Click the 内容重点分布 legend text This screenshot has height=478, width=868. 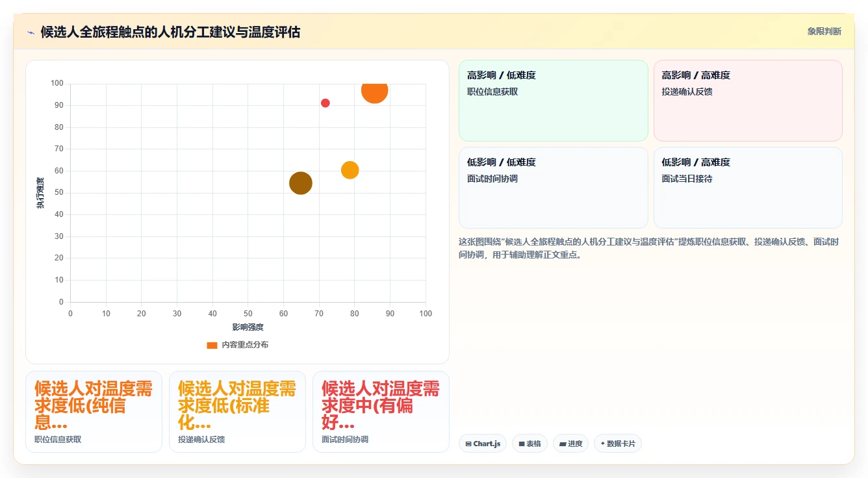pyautogui.click(x=245, y=345)
